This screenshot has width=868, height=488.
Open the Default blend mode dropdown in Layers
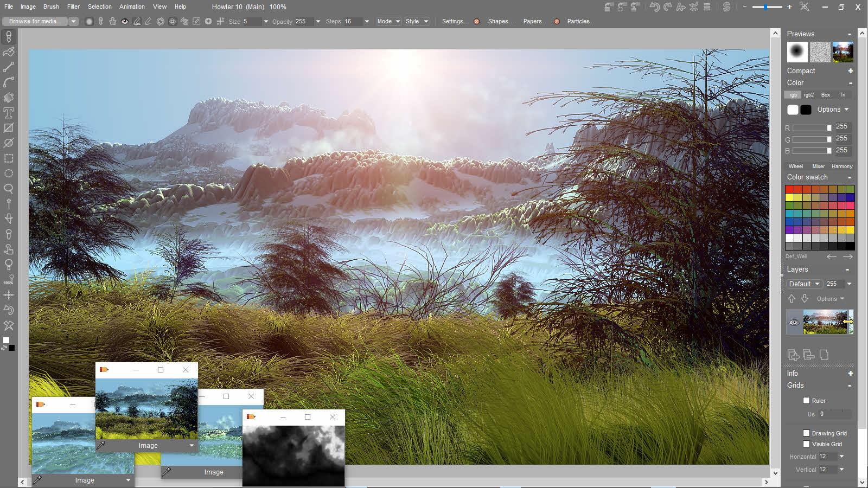[803, 284]
